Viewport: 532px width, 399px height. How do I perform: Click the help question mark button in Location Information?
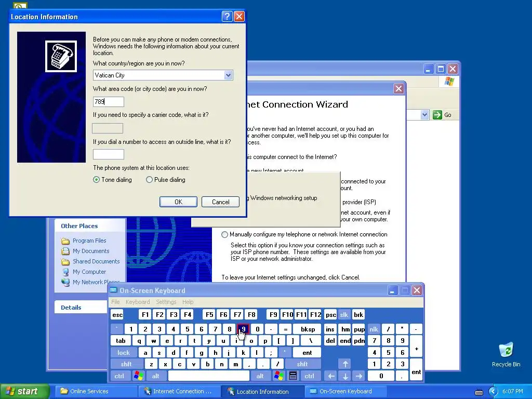pos(227,16)
